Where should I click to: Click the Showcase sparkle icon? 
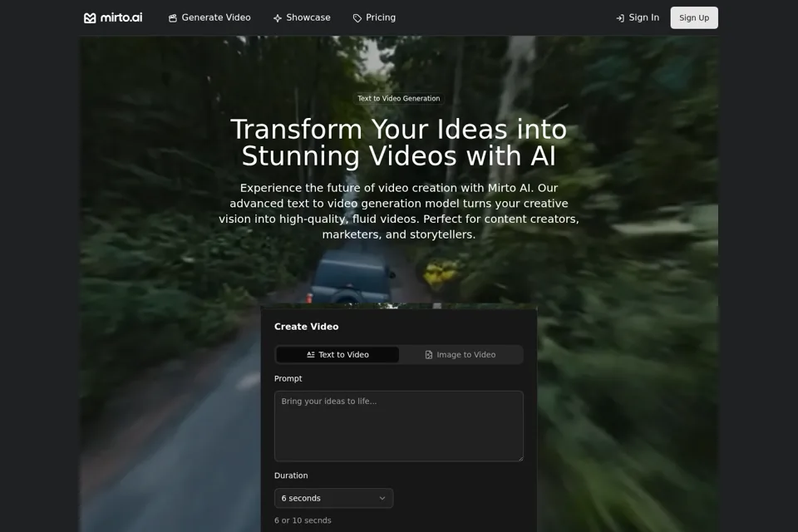tap(278, 18)
